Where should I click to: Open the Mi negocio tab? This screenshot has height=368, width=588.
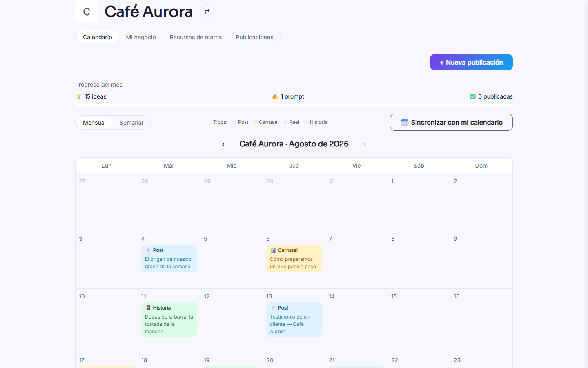(x=141, y=37)
